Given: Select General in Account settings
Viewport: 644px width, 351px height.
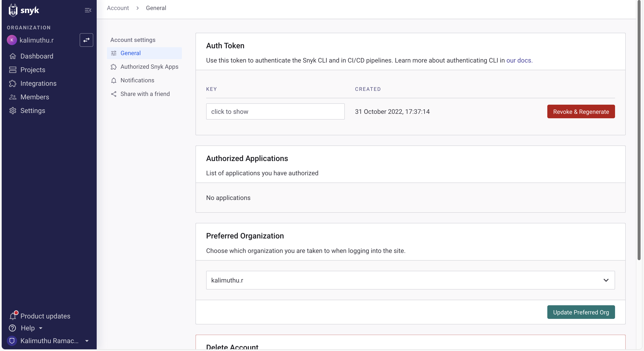Looking at the screenshot, I should tap(144, 53).
